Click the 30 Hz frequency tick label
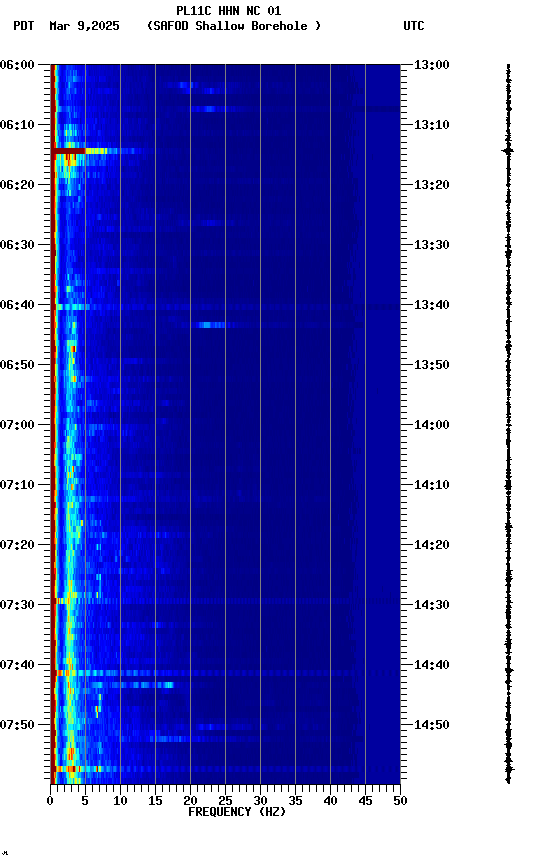The image size is (552, 864). [261, 801]
